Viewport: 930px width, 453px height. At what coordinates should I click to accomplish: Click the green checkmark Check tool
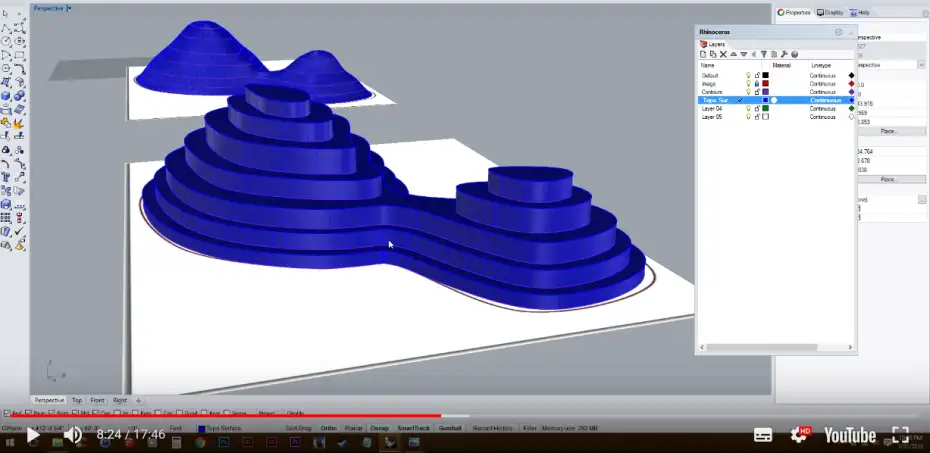[x=20, y=231]
